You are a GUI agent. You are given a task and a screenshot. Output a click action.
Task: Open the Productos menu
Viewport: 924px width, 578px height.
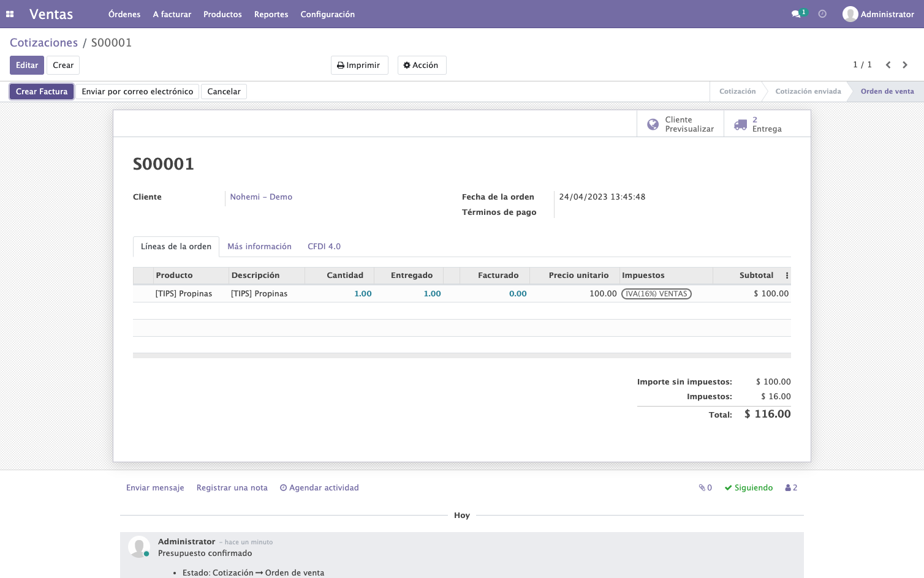(222, 14)
